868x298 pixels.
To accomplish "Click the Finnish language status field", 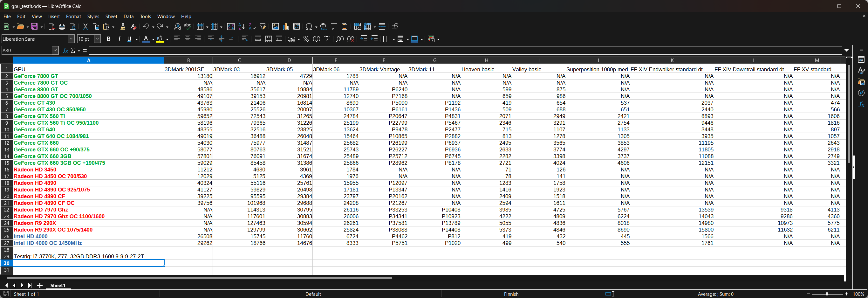I will click(x=511, y=294).
